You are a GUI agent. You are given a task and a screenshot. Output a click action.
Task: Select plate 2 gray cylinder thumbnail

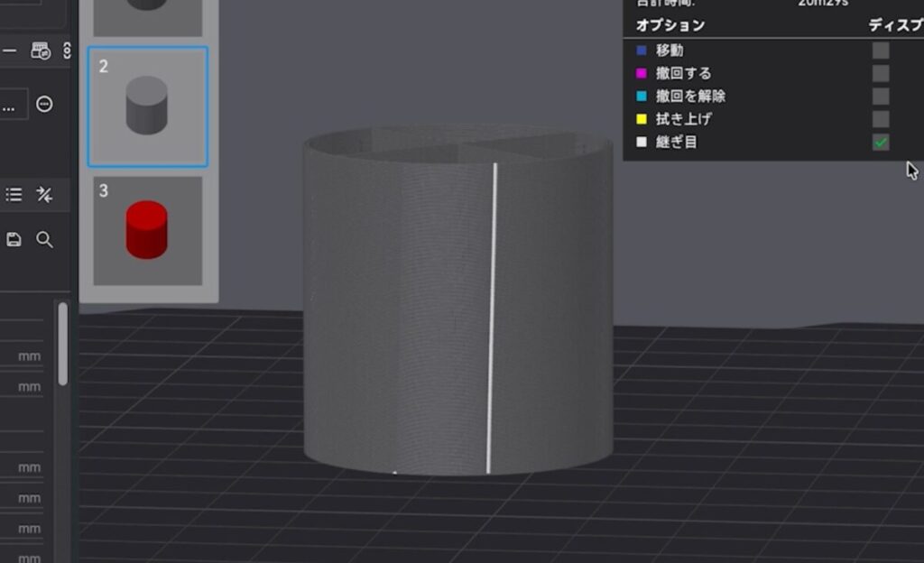148,106
